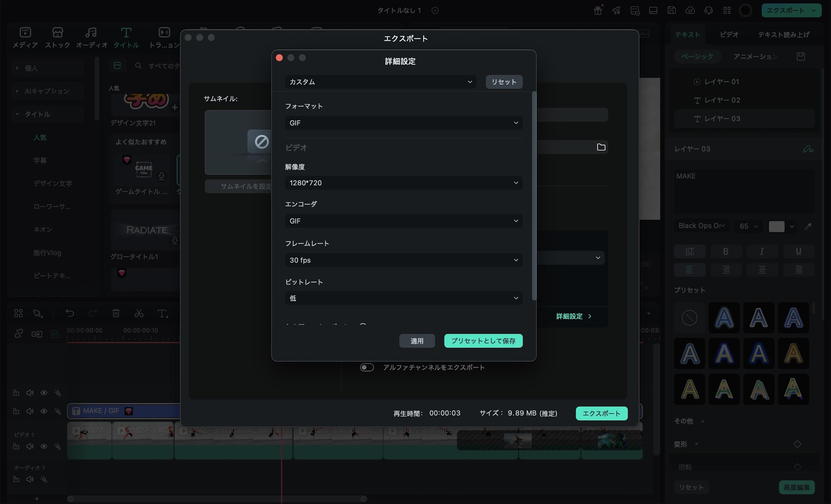Click the 適用 apply button
Viewport: 831px width, 504px height.
(417, 341)
